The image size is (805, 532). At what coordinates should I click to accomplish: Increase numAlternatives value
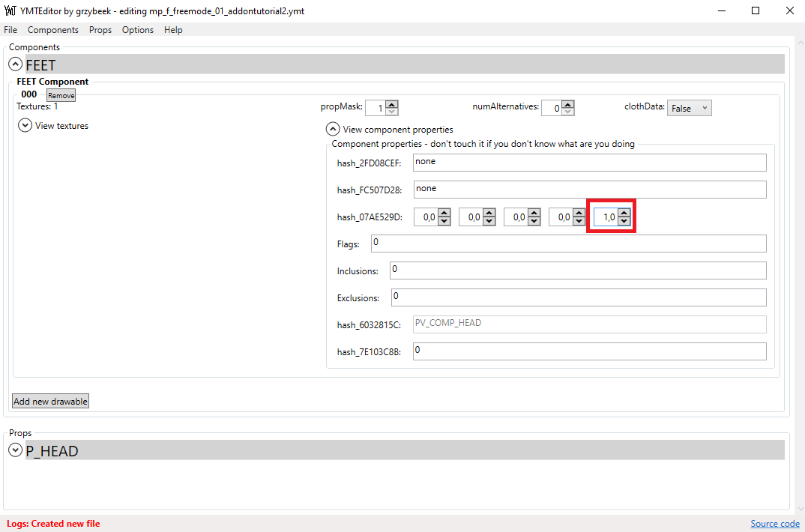(568, 104)
